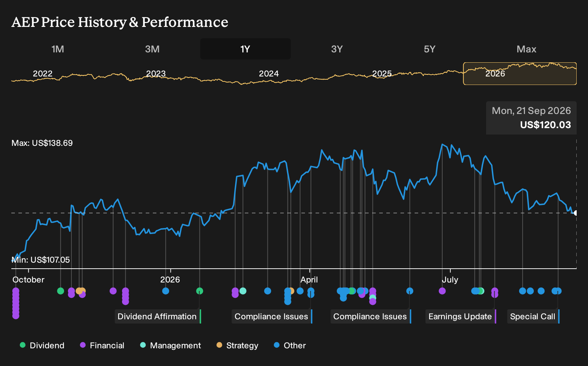Toggle the Dividend legend filter
The image size is (588, 366).
click(42, 345)
